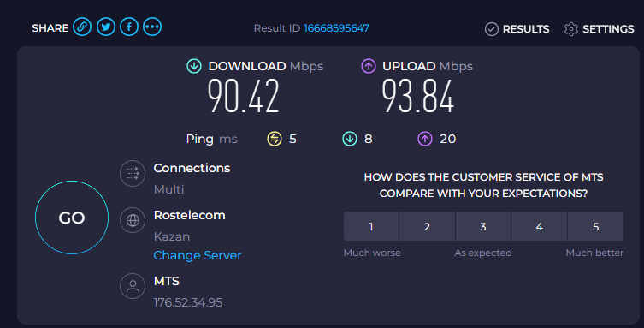This screenshot has height=328, width=644.
Task: Rate MTS customer service 1
Action: pos(371,226)
